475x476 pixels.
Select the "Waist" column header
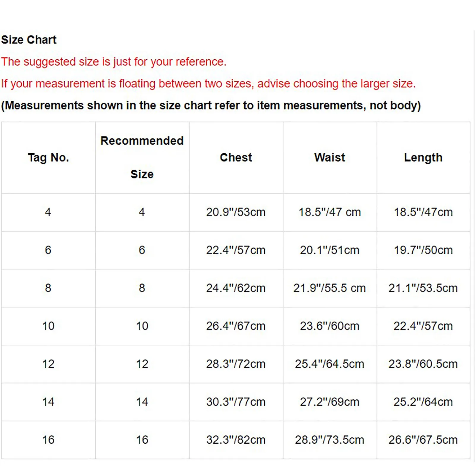(330, 157)
